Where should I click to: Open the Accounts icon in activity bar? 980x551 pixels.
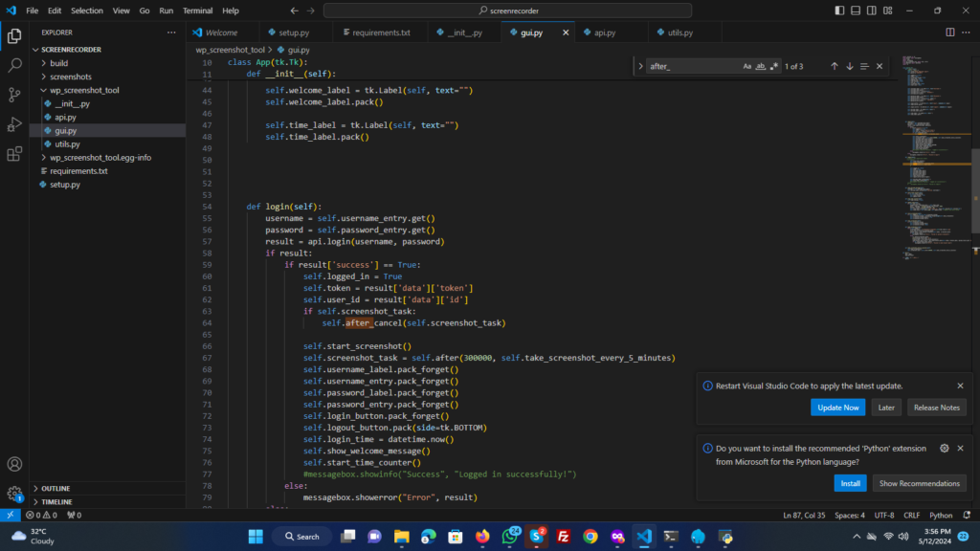pyautogui.click(x=14, y=464)
